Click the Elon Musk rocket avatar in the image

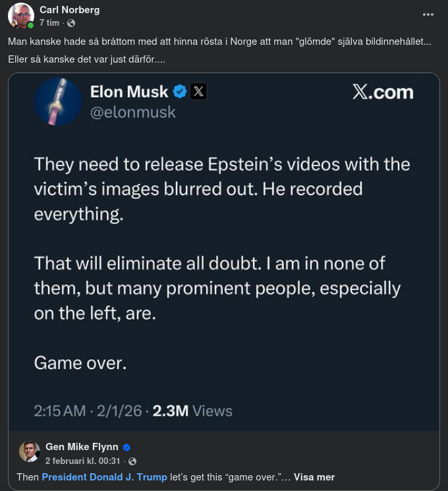click(57, 100)
